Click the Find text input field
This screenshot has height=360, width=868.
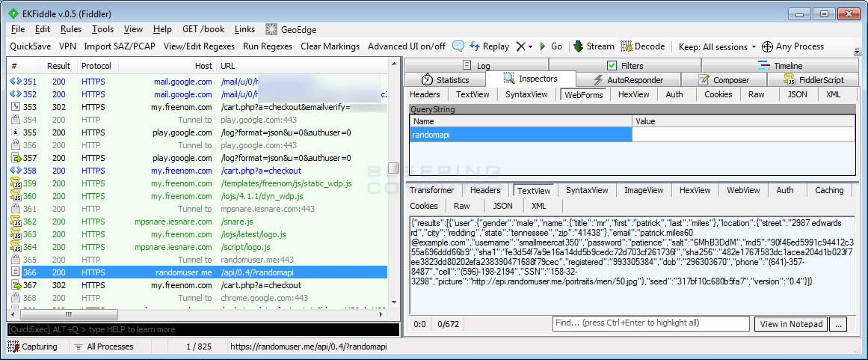650,323
